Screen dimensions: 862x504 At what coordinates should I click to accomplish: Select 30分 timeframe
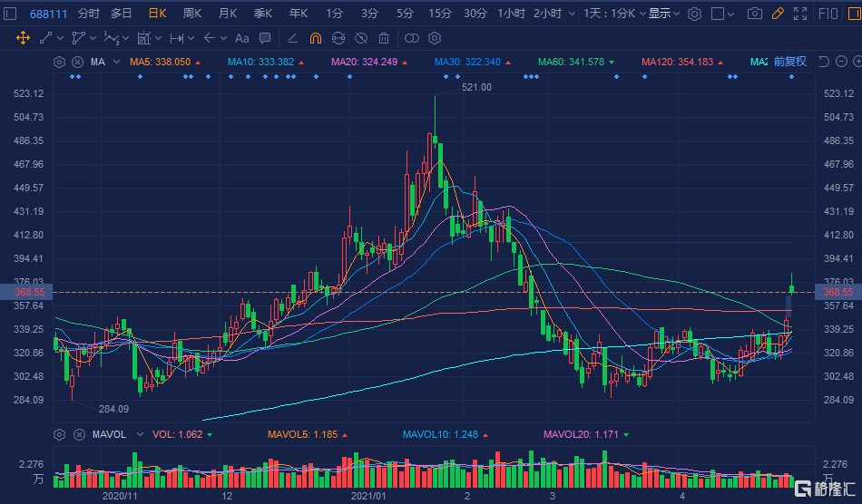pos(475,14)
